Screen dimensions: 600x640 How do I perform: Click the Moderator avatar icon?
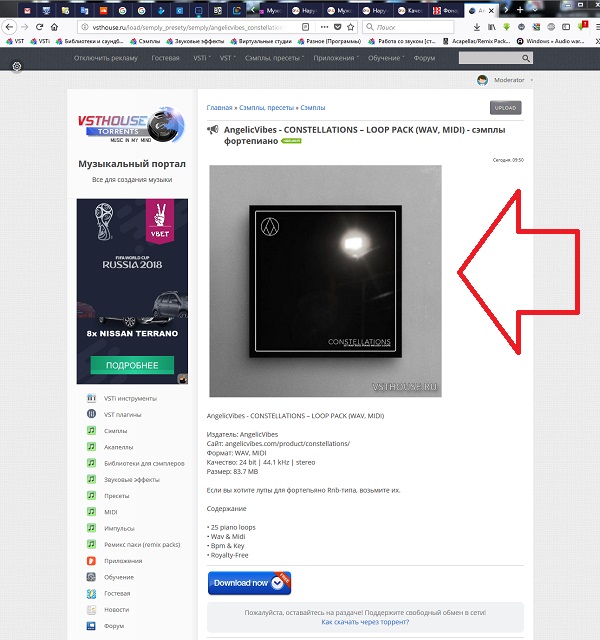click(x=482, y=80)
